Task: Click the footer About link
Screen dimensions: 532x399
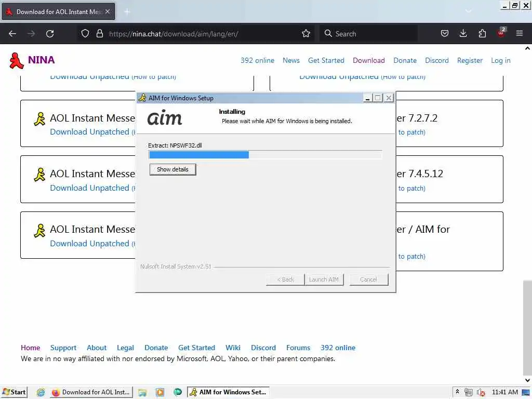Action: [x=97, y=348]
